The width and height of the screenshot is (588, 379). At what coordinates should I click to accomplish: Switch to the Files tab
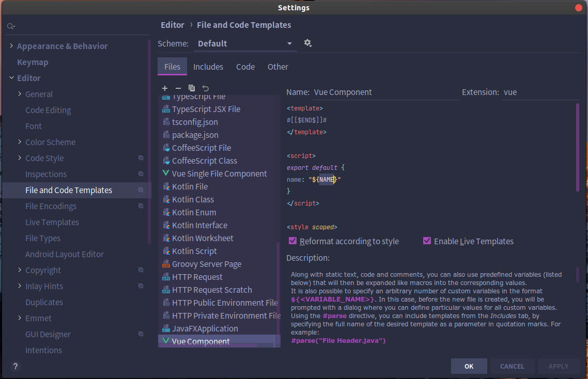[172, 67]
